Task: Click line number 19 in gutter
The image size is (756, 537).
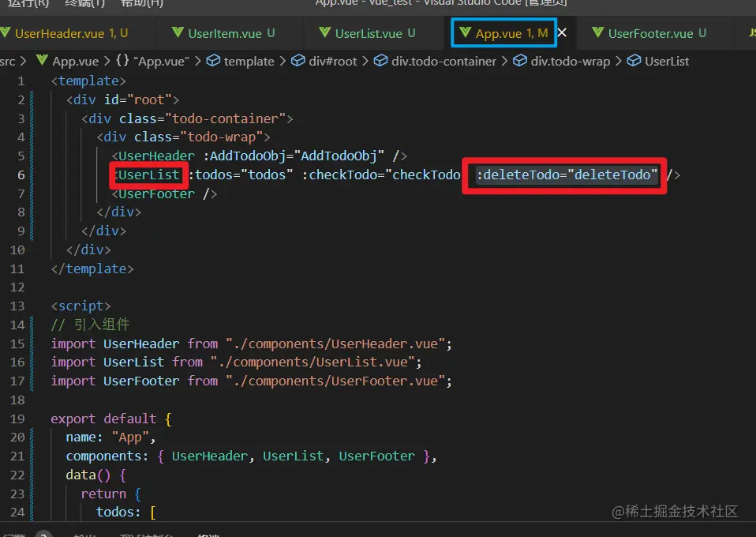Action: (17, 419)
